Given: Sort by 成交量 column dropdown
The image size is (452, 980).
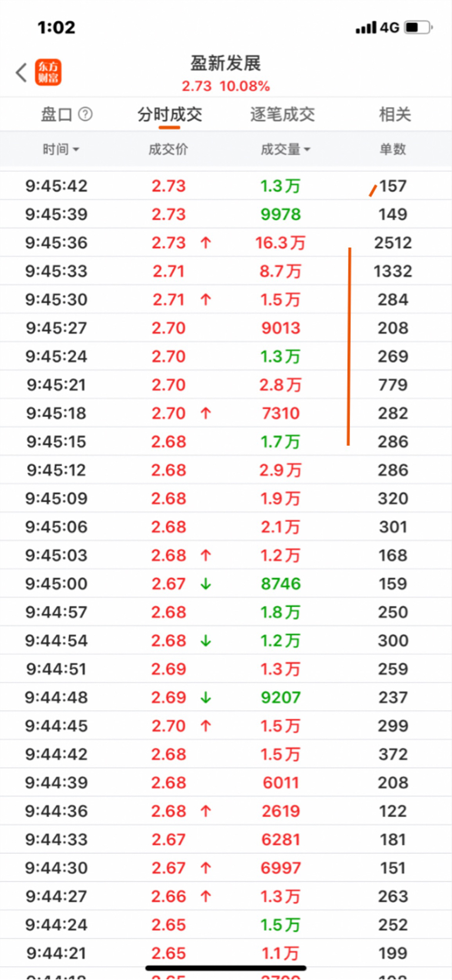Looking at the screenshot, I should coord(285,150).
